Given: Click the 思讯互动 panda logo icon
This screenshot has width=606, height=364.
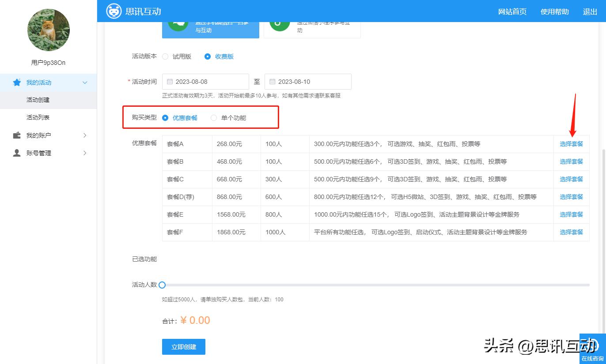Looking at the screenshot, I should pyautogui.click(x=114, y=11).
